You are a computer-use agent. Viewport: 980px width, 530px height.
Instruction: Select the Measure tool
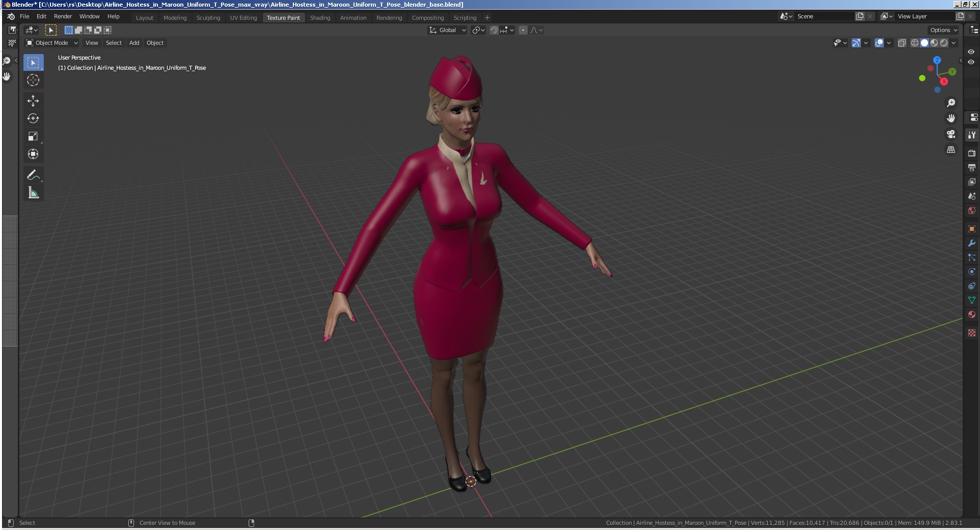coord(33,193)
